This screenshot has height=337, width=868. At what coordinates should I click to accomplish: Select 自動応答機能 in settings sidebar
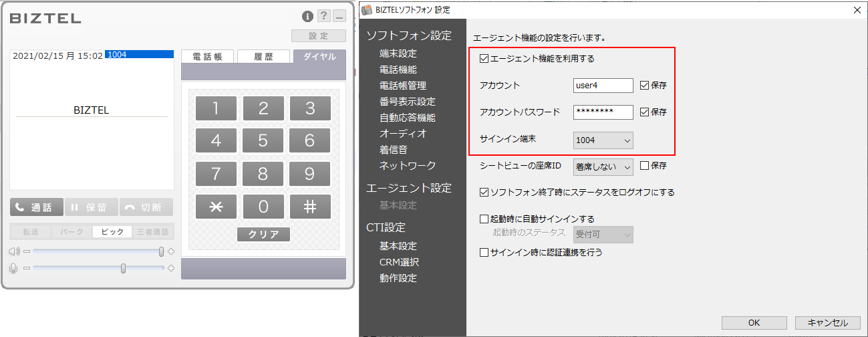tap(408, 118)
